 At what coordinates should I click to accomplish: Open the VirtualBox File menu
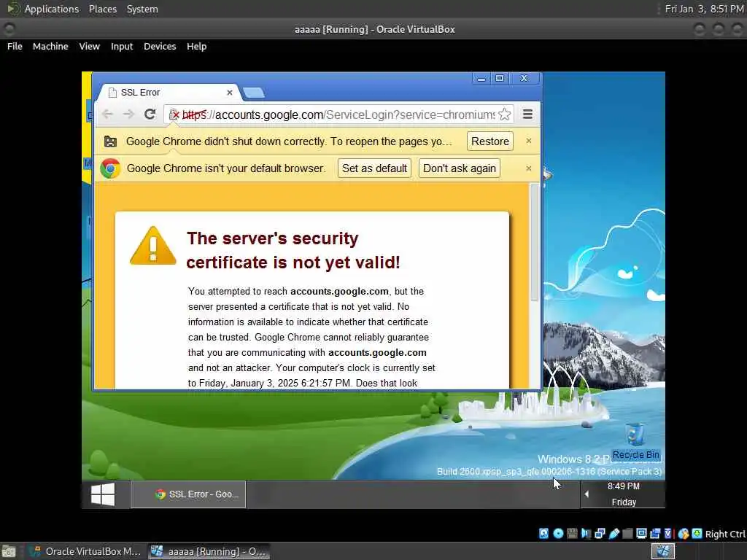click(15, 46)
